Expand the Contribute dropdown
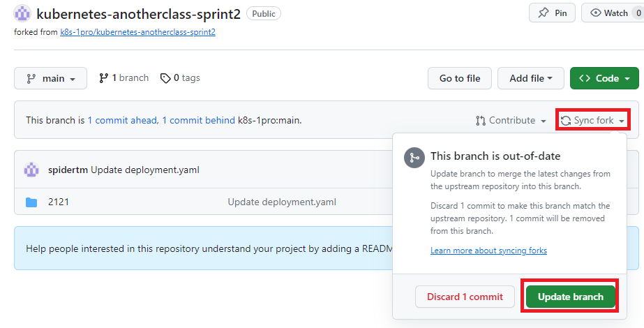 pyautogui.click(x=511, y=121)
